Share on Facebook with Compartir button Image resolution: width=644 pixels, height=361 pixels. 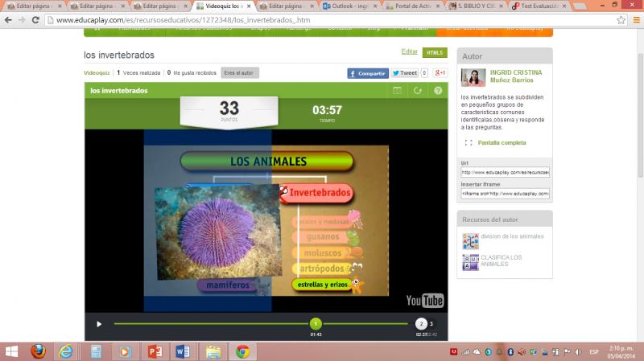pos(368,73)
